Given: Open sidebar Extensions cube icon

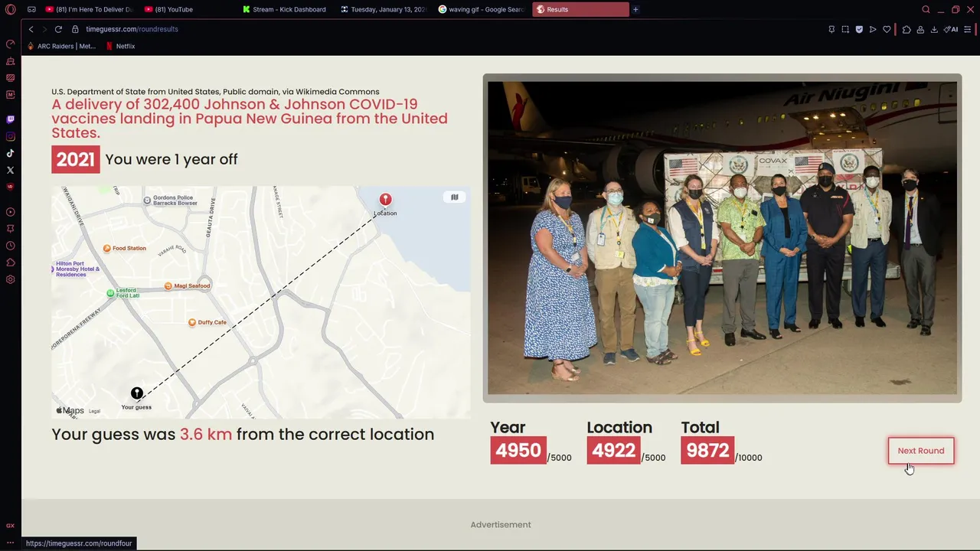Looking at the screenshot, I should coord(11,262).
